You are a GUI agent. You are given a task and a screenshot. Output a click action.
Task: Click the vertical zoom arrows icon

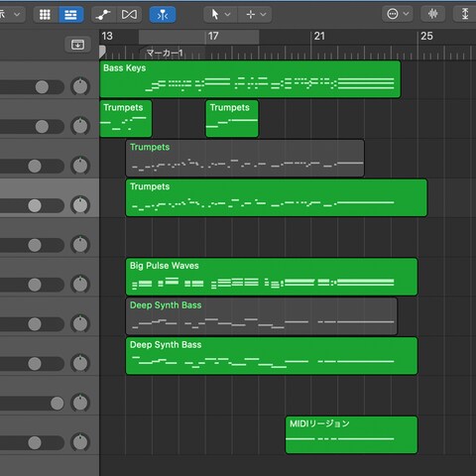coord(465,14)
